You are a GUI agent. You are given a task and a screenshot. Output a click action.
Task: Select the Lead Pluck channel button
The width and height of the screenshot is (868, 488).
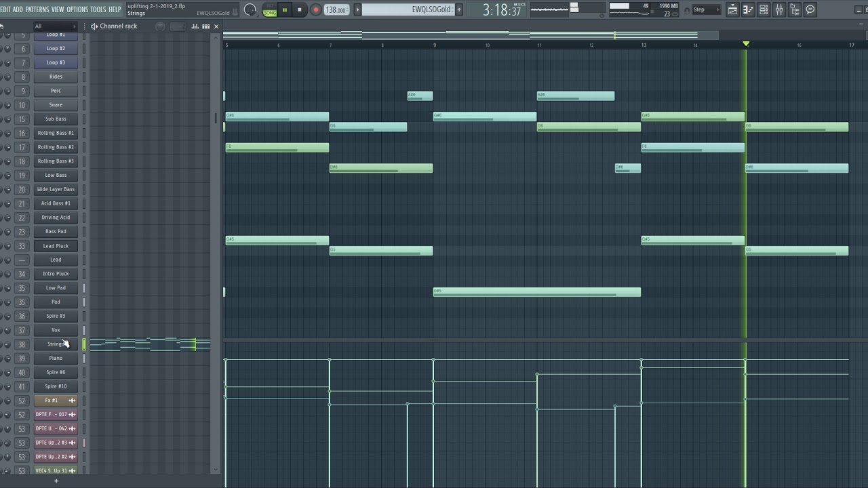(56, 246)
